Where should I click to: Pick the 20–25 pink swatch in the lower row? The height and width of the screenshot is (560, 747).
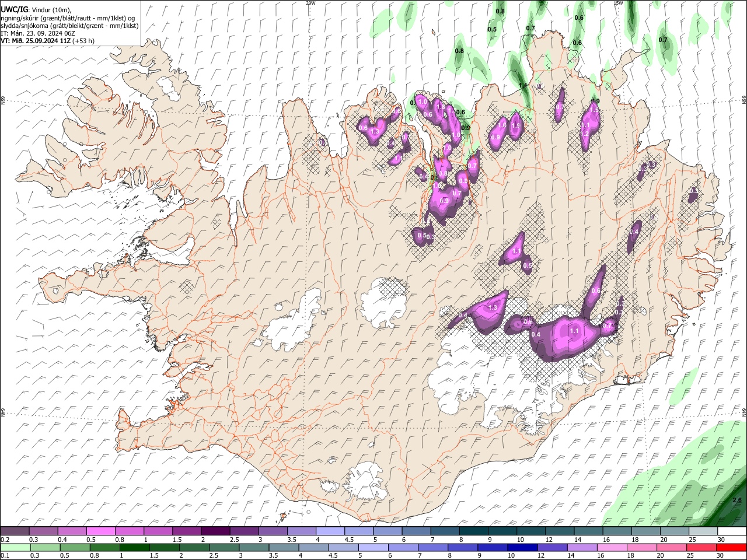point(671,547)
